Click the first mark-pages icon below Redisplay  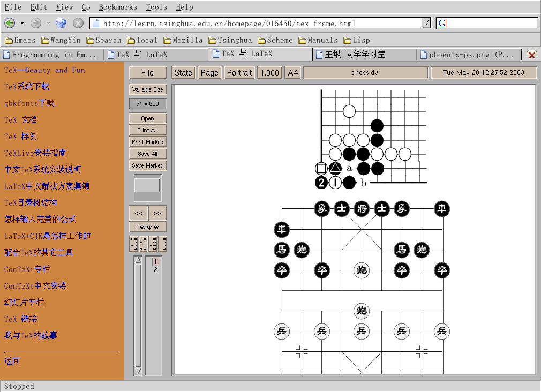pos(133,244)
